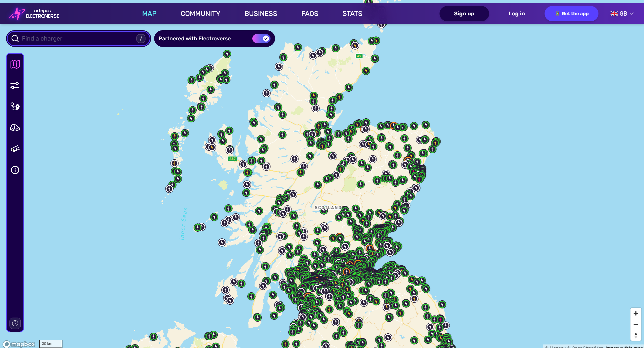This screenshot has width=644, height=348.
Task: Zoom in the map with plus
Action: (635, 313)
